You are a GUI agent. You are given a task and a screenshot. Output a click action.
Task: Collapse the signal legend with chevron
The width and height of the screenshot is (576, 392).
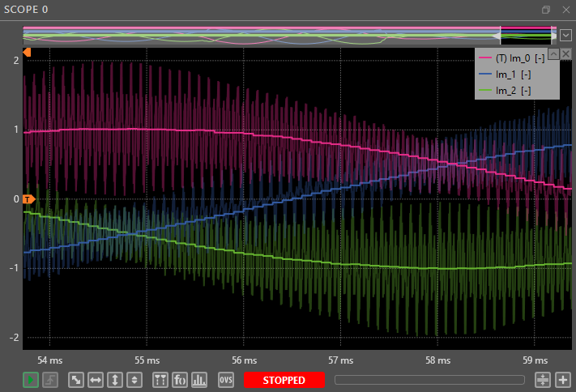click(553, 53)
